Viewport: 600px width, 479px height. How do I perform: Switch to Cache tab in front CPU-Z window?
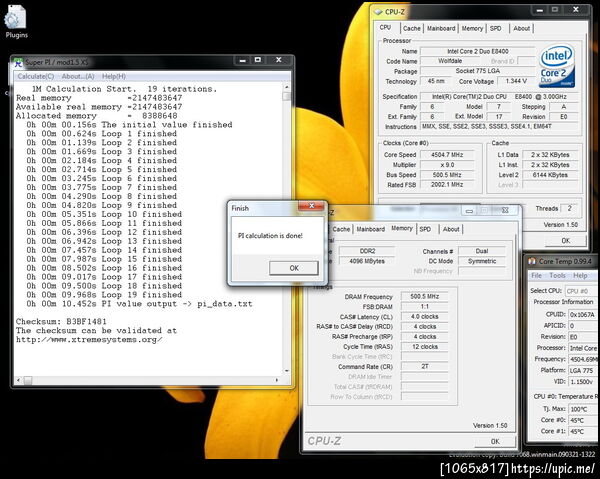(x=341, y=229)
